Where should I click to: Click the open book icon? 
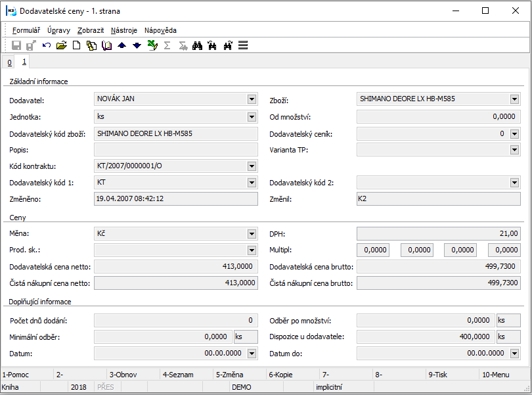pos(106,45)
